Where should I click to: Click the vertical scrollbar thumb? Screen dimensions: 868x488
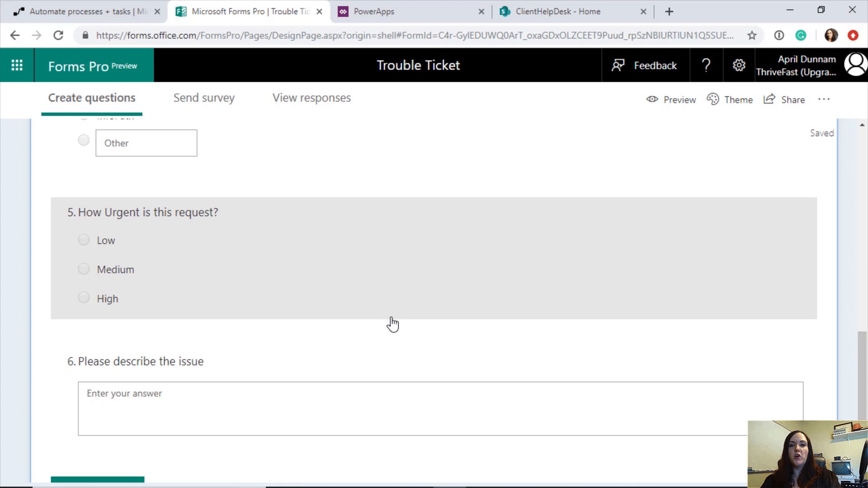[x=862, y=376]
